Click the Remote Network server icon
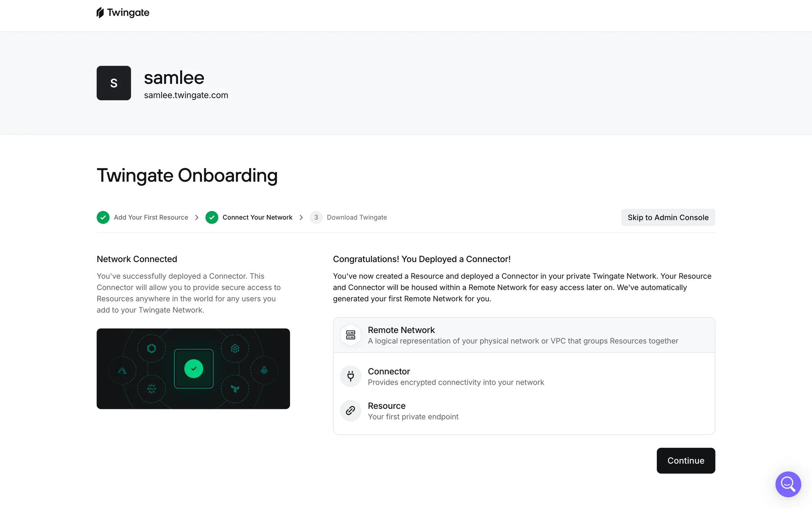The height and width of the screenshot is (508, 812). click(x=351, y=335)
